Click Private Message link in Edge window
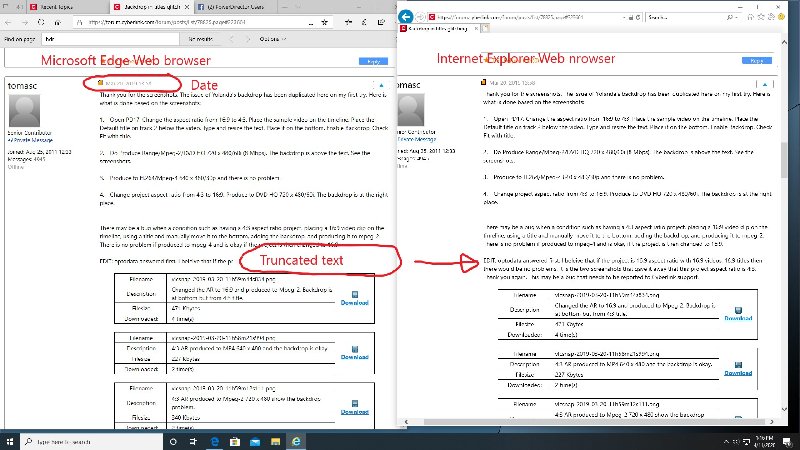 pyautogui.click(x=31, y=140)
